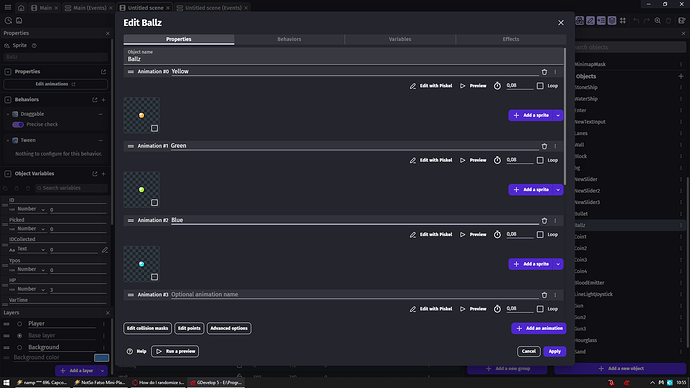690x388 pixels.
Task: Click the Edit collision masks button
Action: tap(147, 328)
